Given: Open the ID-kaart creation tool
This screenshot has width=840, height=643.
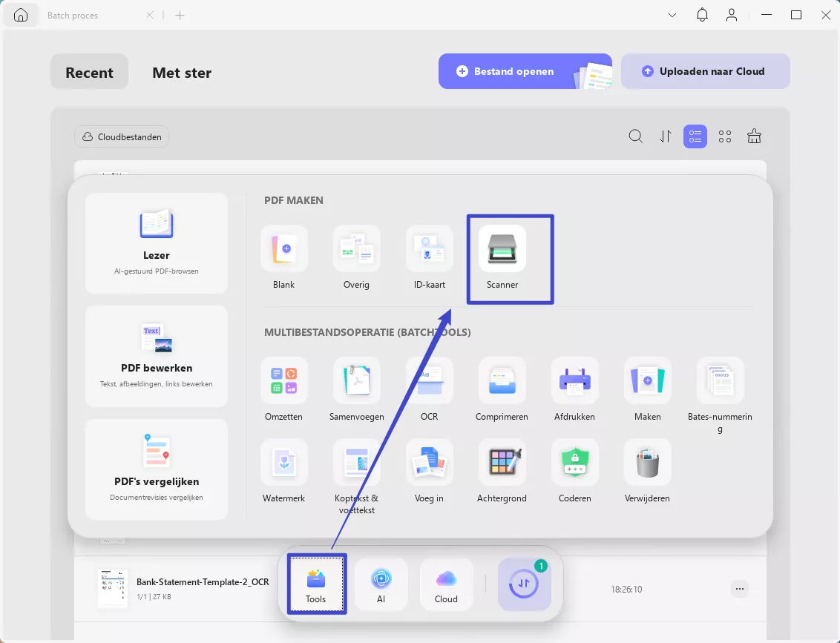Looking at the screenshot, I should (x=429, y=258).
